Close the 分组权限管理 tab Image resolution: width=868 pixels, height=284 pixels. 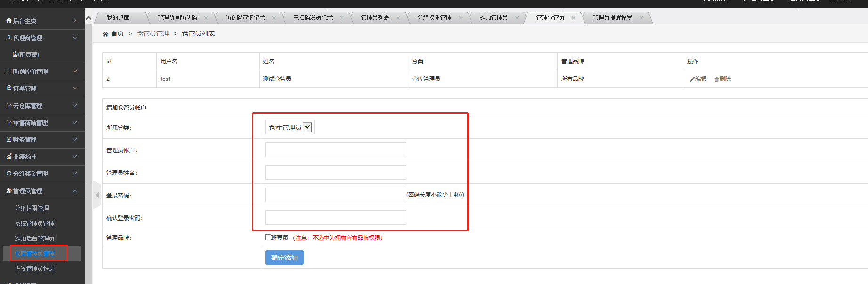pos(460,18)
